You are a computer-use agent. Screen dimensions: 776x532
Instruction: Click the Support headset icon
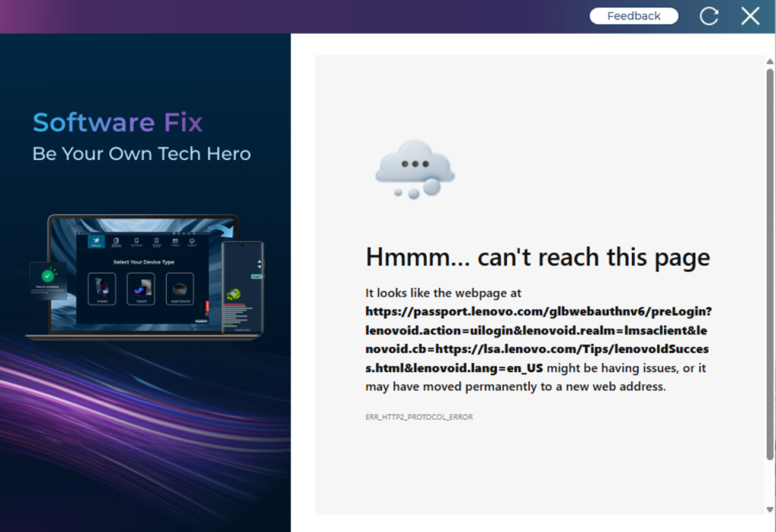pyautogui.click(x=192, y=242)
